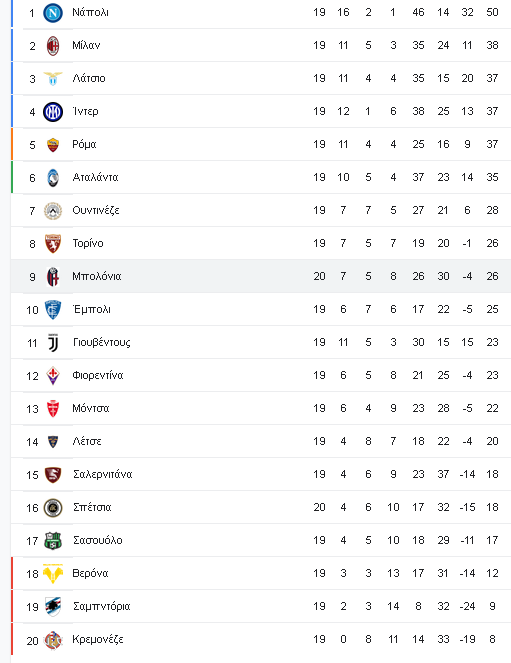511x663 pixels.
Task: Open the Ουντινέζε team link
Action: [x=96, y=210]
